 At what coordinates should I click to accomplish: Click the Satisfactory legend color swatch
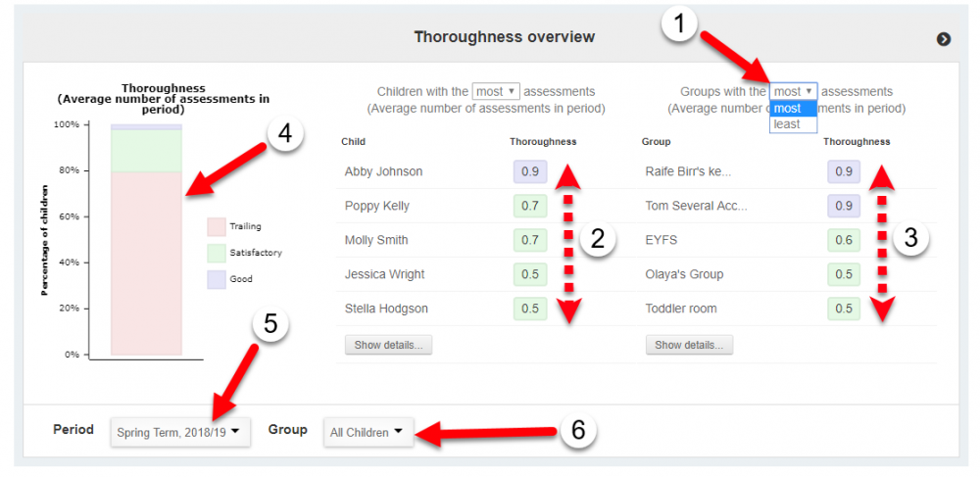pyautogui.click(x=217, y=253)
